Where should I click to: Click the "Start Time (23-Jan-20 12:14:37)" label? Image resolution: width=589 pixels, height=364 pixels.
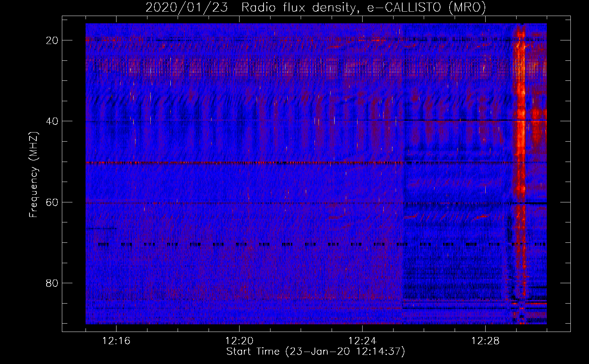316,352
